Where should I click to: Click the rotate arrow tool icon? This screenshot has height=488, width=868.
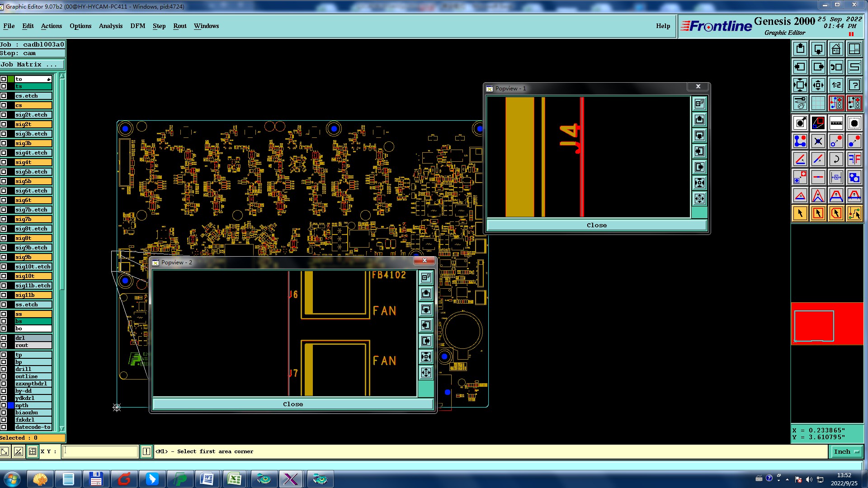[x=836, y=159]
